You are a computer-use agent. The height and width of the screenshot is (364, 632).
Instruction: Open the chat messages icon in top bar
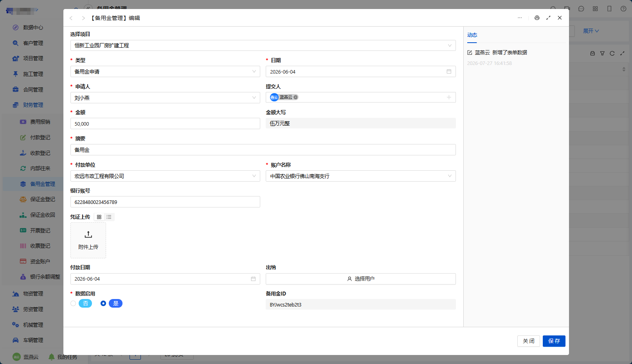coord(581,9)
